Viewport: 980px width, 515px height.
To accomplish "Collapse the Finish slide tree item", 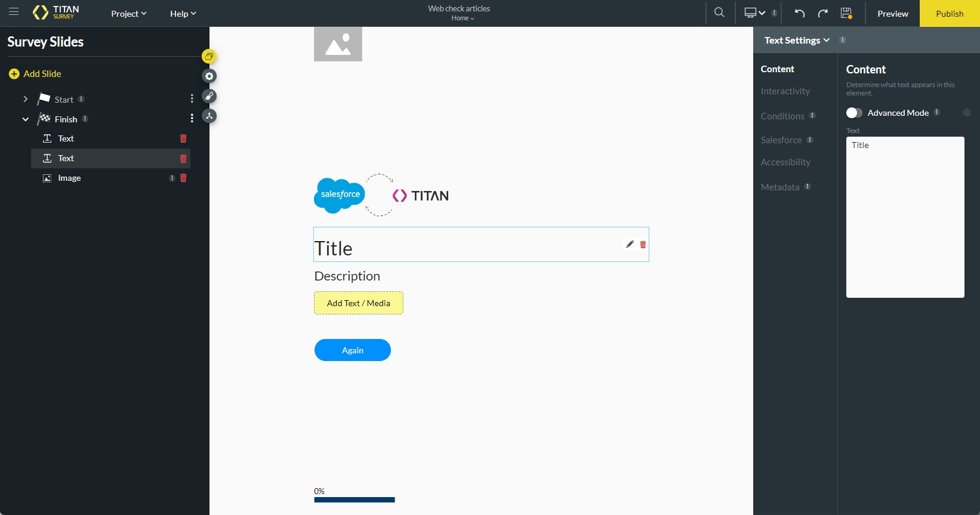I will 26,119.
